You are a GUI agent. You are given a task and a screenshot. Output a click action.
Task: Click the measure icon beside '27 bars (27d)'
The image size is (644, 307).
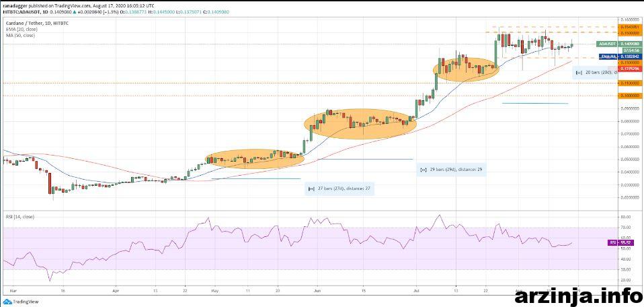(x=311, y=189)
